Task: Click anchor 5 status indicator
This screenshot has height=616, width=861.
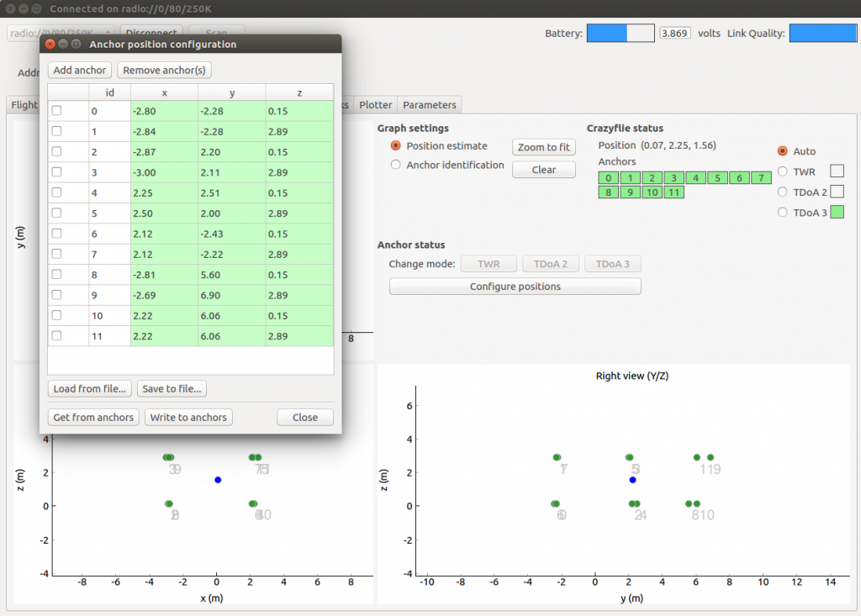Action: point(718,178)
